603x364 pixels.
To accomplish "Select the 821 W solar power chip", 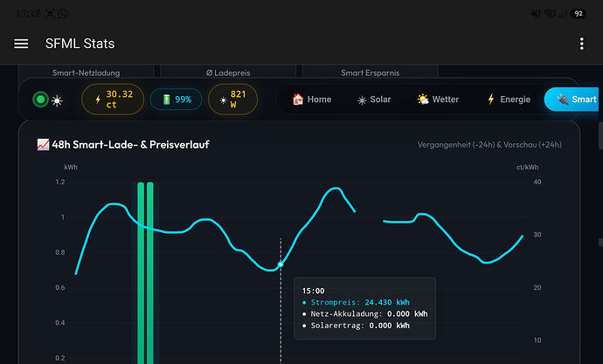I will click(232, 100).
